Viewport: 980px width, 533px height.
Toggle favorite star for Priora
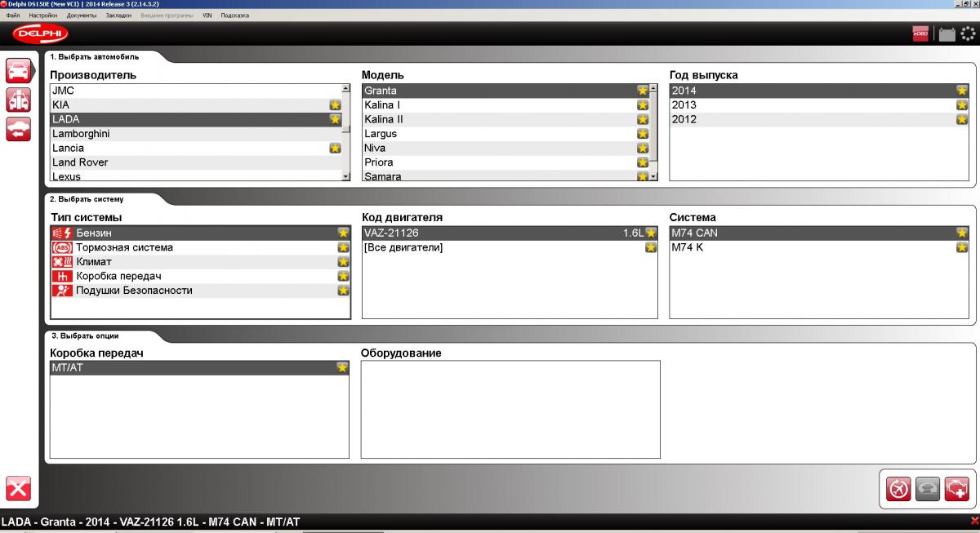pyautogui.click(x=643, y=162)
